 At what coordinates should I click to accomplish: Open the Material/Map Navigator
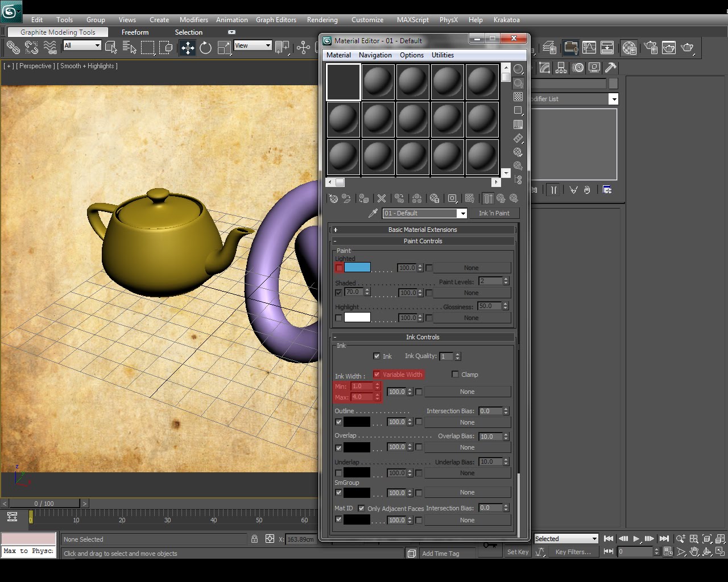coord(518,180)
